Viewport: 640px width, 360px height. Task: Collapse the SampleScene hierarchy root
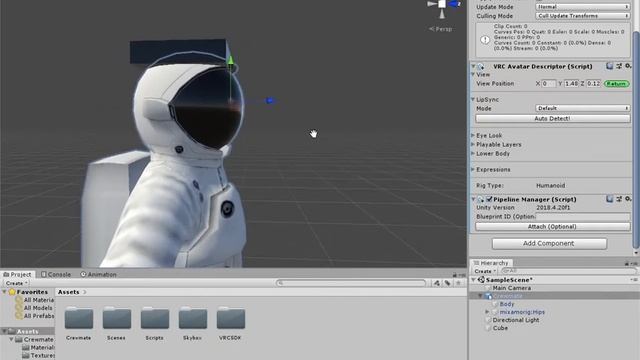(x=473, y=280)
